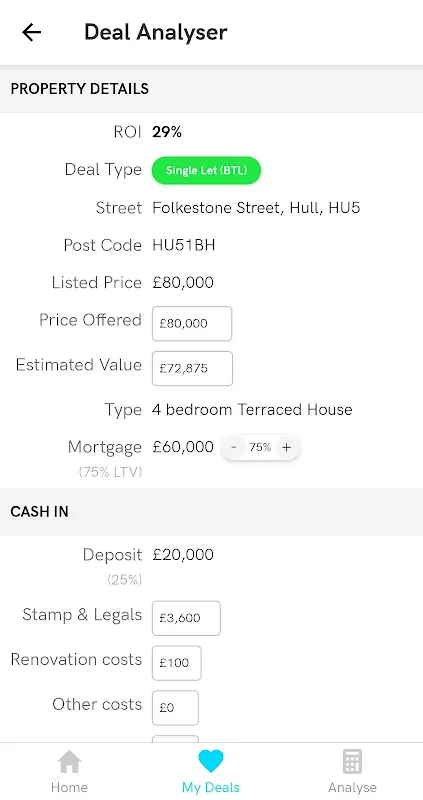
Task: Tap the ROI 29% value
Action: pyautogui.click(x=167, y=132)
